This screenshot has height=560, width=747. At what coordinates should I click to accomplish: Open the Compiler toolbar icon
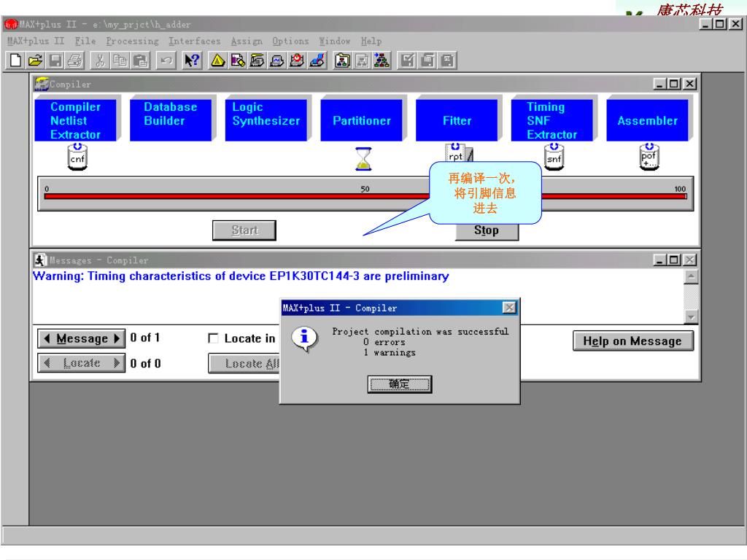(258, 61)
